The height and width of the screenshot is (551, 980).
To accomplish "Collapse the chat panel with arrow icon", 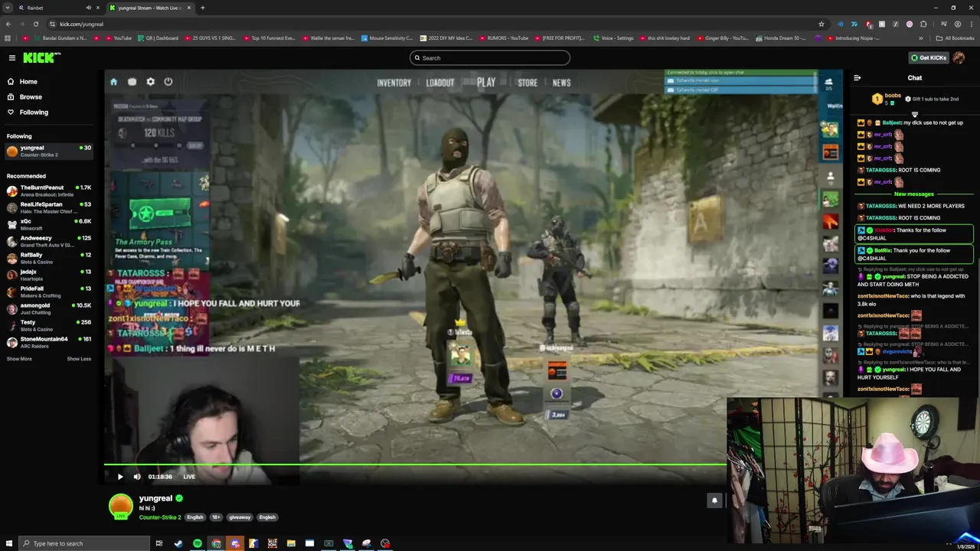I will [857, 77].
